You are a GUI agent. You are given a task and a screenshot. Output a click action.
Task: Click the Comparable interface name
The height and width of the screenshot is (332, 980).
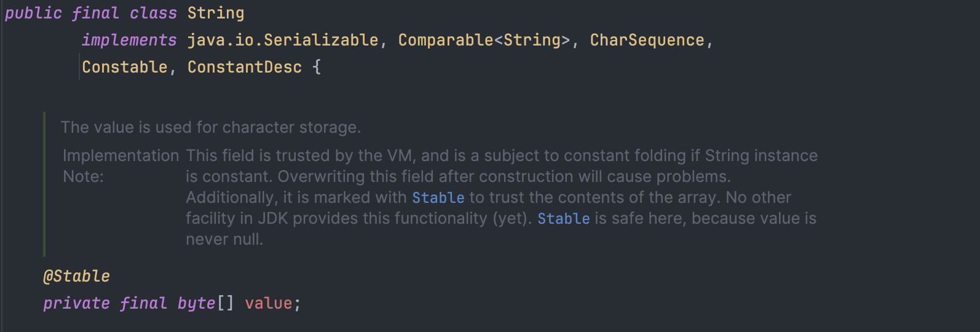pyautogui.click(x=445, y=41)
